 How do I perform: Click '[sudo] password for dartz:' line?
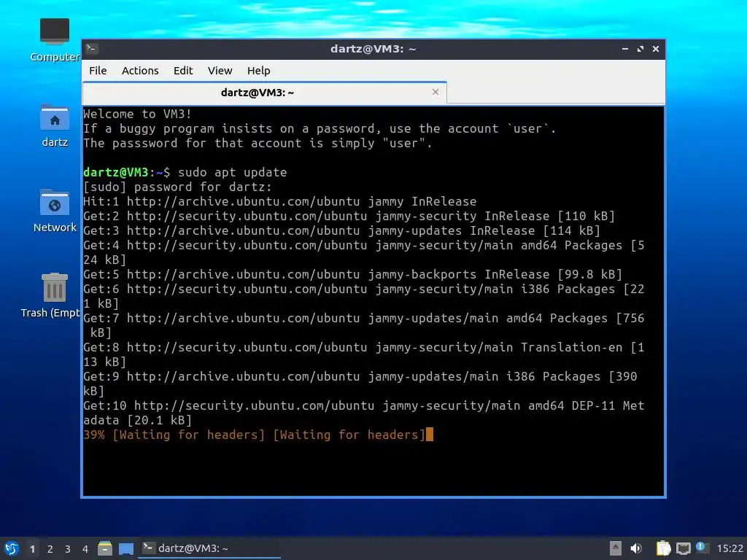(x=177, y=187)
